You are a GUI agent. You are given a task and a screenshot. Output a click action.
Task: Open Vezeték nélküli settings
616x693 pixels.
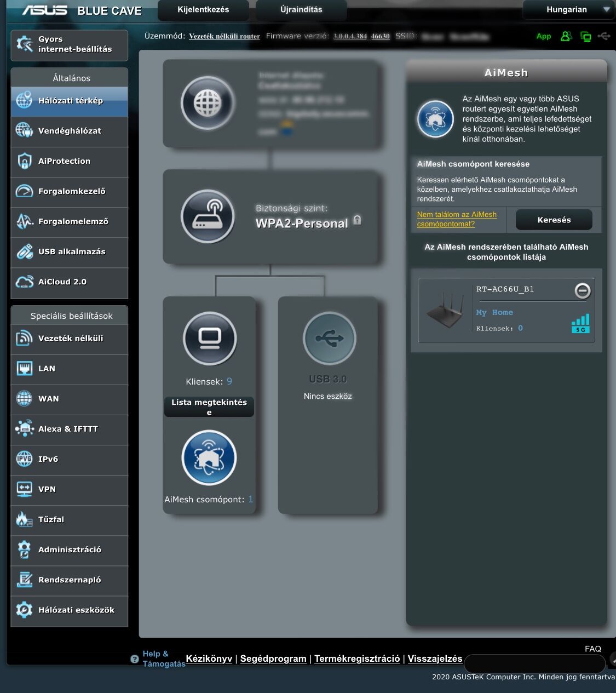coord(70,339)
